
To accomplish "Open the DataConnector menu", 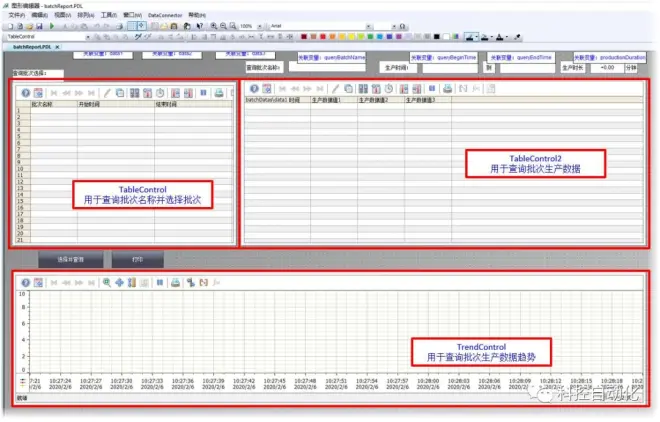I will (165, 15).
